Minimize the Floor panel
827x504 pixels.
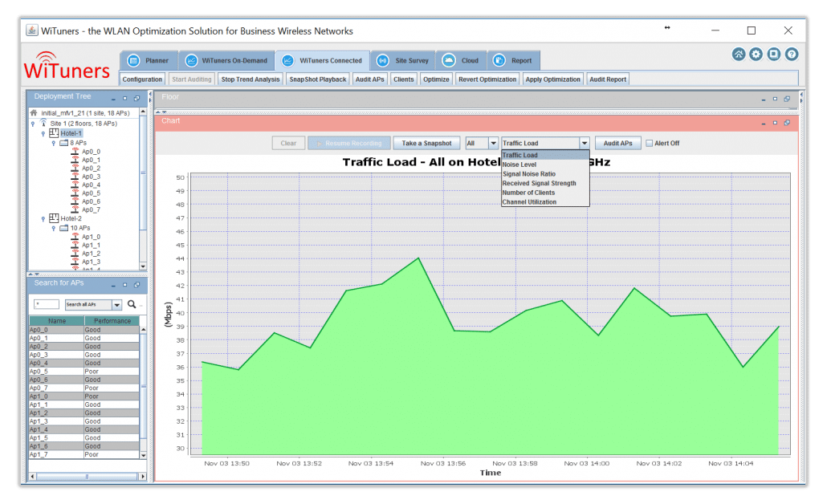pyautogui.click(x=764, y=100)
